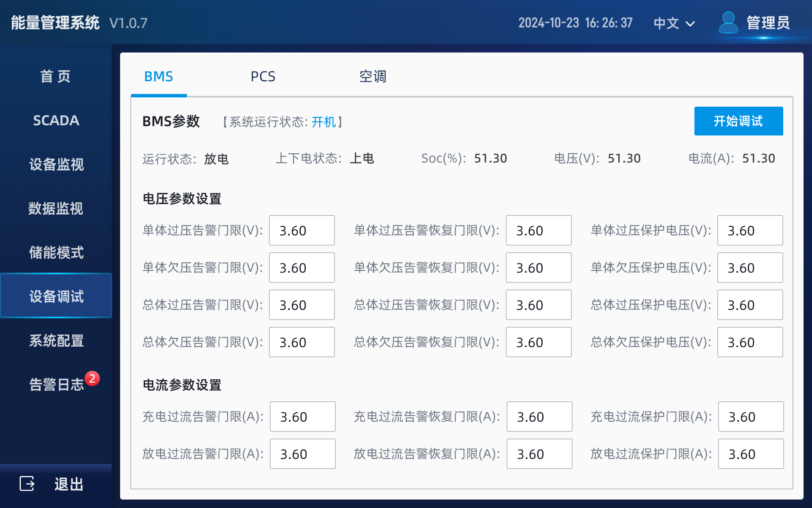The height and width of the screenshot is (508, 812).
Task: Select the 放电过流保护门限 value box
Action: tap(750, 454)
